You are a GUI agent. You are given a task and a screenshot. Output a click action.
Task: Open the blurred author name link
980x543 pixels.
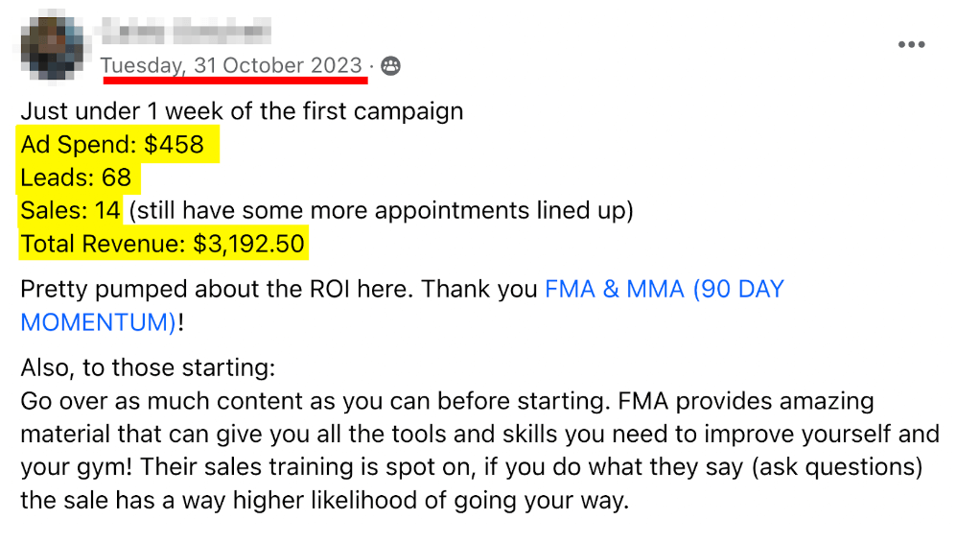pyautogui.click(x=186, y=31)
